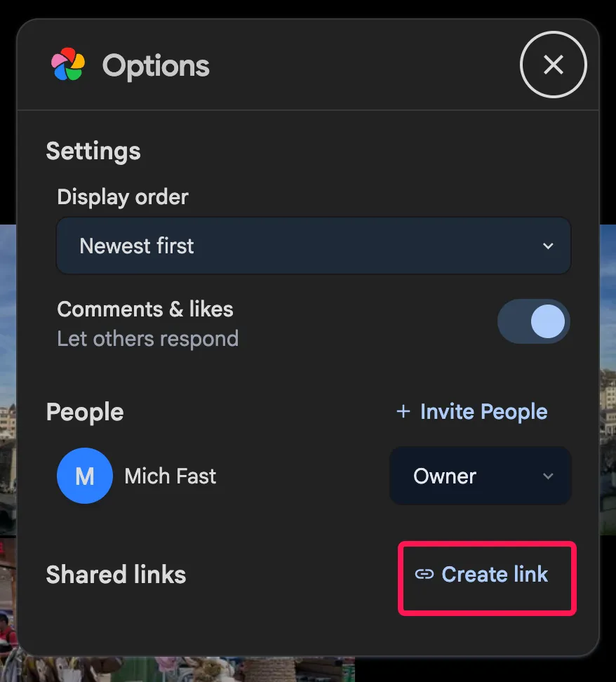Click the Display order label

123,197
